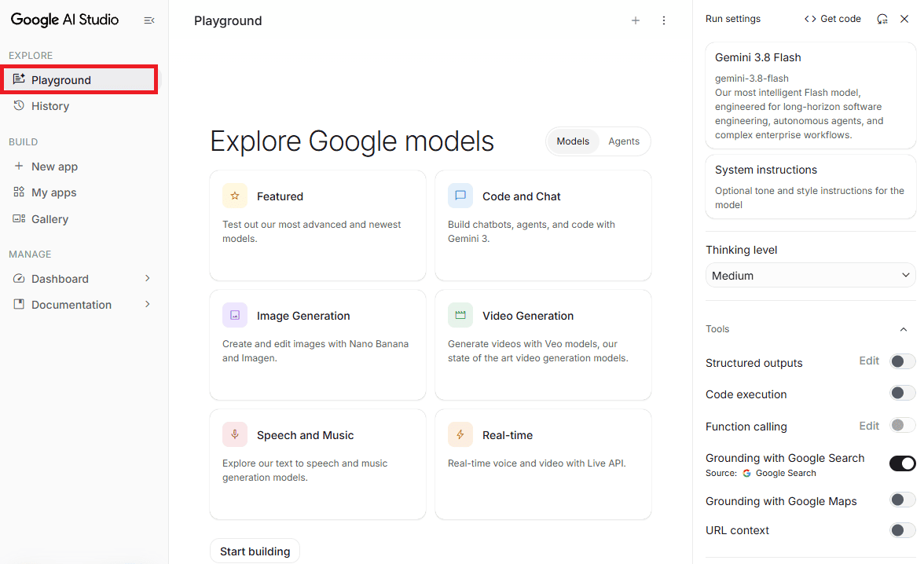This screenshot has width=924, height=564.
Task: Click the Explore Google models heading
Action: 352,141
